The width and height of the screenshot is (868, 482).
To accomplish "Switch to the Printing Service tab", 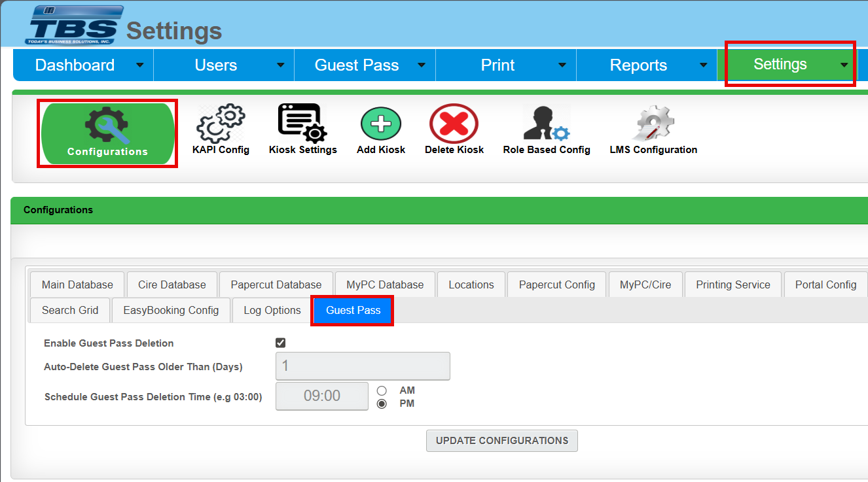I will pos(733,284).
